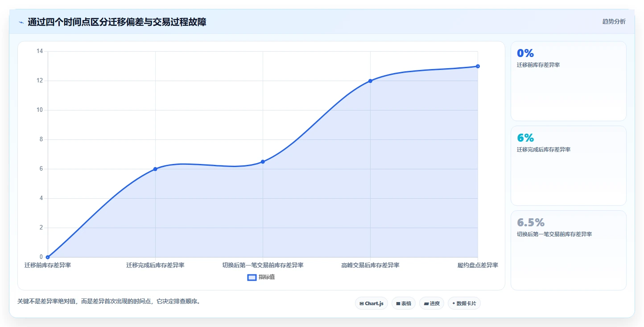Screen dimensions: 644x327
Task: Click the 趋势分析 label in header
Action: 614,21
